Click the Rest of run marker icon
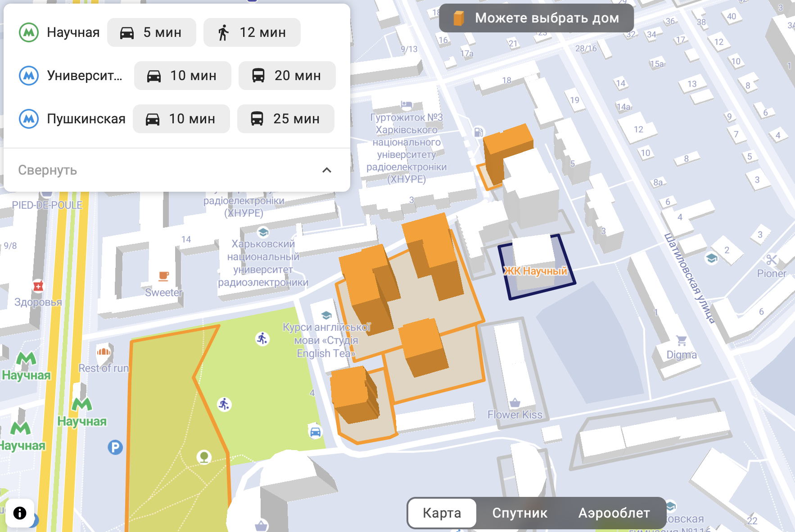This screenshot has width=795, height=532. tap(104, 352)
